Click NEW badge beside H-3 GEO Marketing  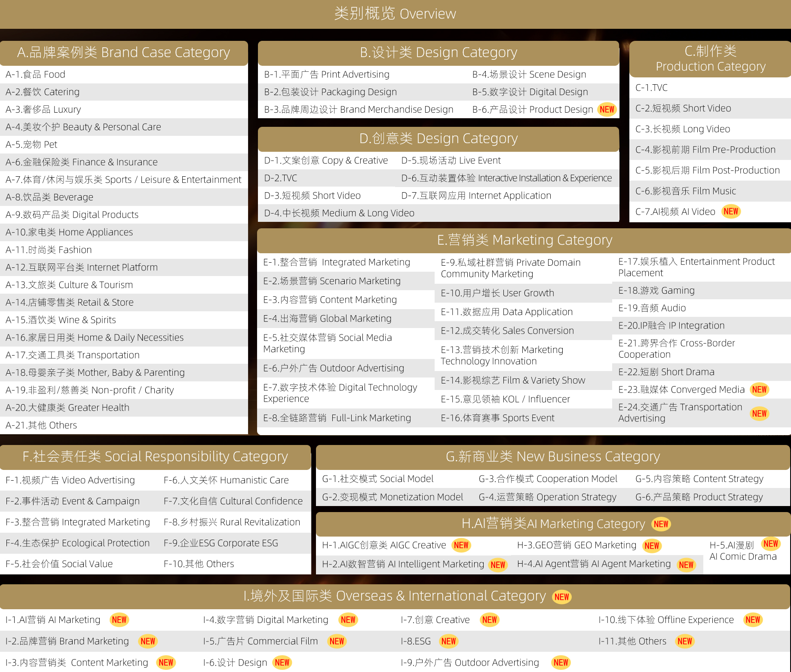click(652, 546)
